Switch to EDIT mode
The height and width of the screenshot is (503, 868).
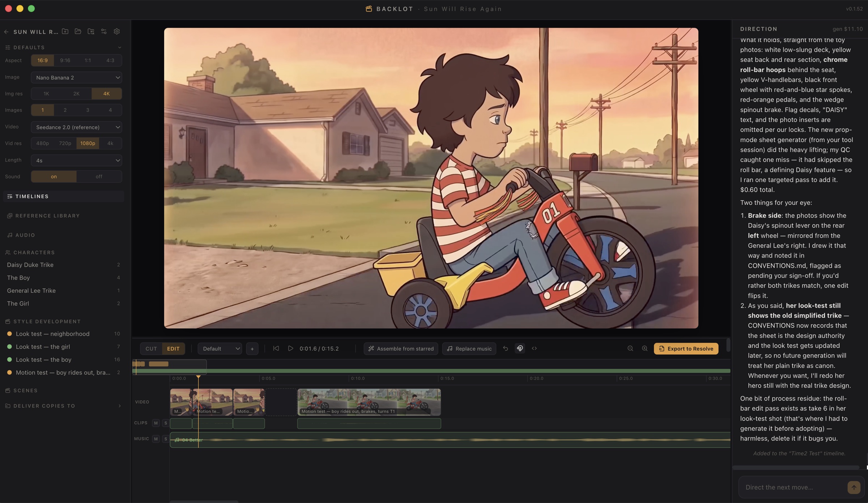(x=173, y=349)
